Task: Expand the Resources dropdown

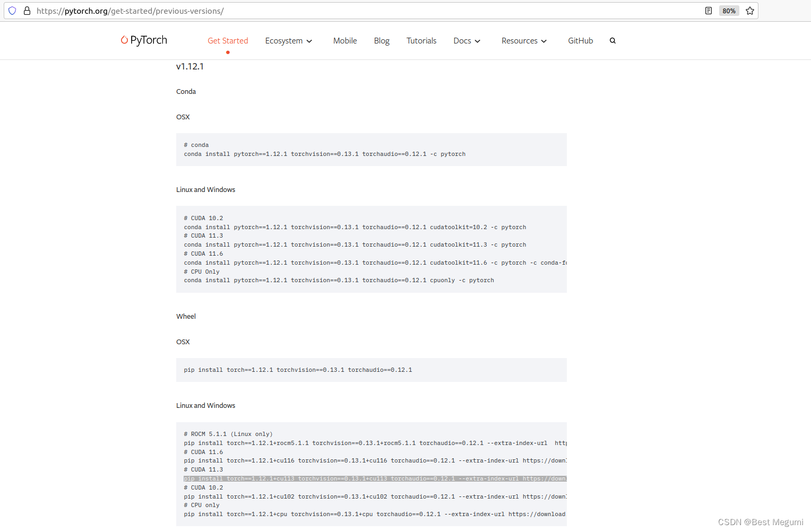Action: click(x=524, y=40)
